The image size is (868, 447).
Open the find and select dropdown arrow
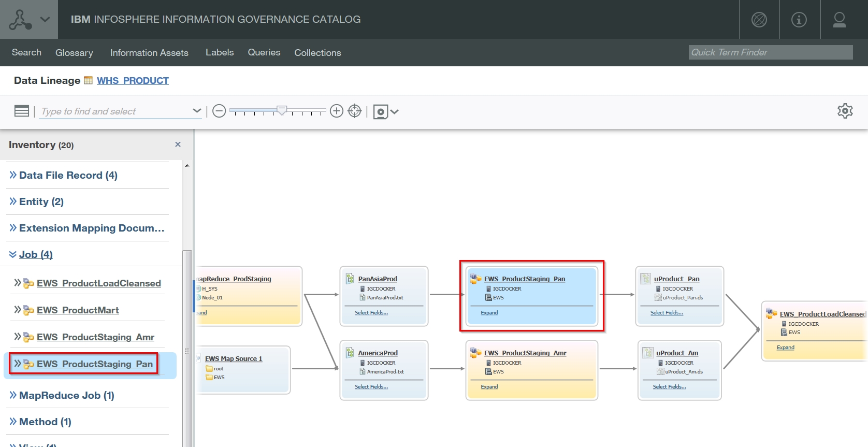coord(197,111)
